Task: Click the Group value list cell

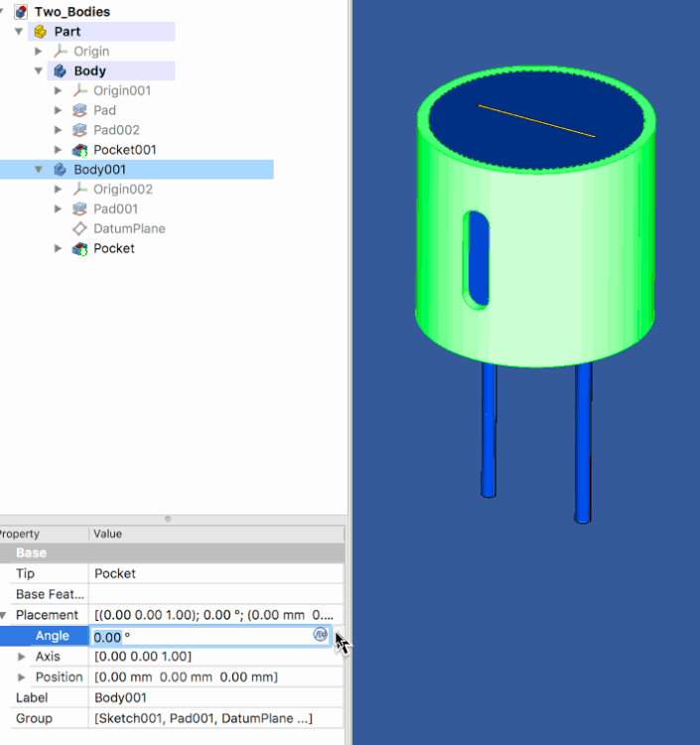Action: pos(216,718)
